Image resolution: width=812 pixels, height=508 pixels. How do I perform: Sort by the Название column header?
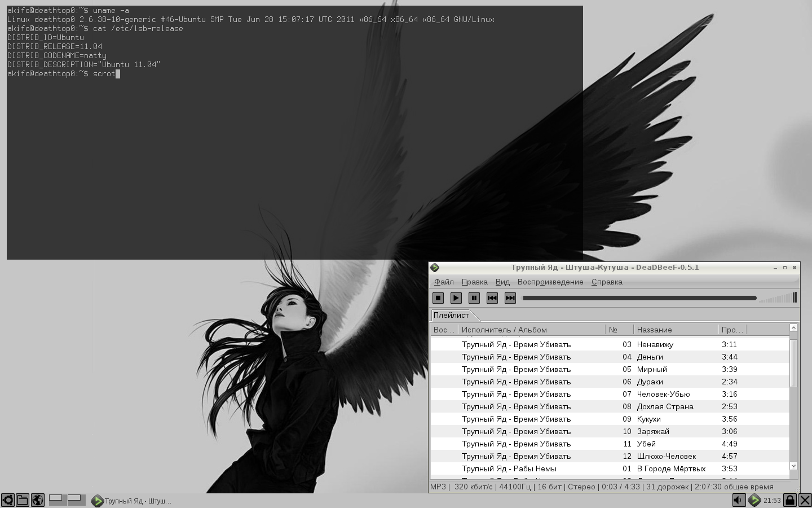click(x=676, y=330)
